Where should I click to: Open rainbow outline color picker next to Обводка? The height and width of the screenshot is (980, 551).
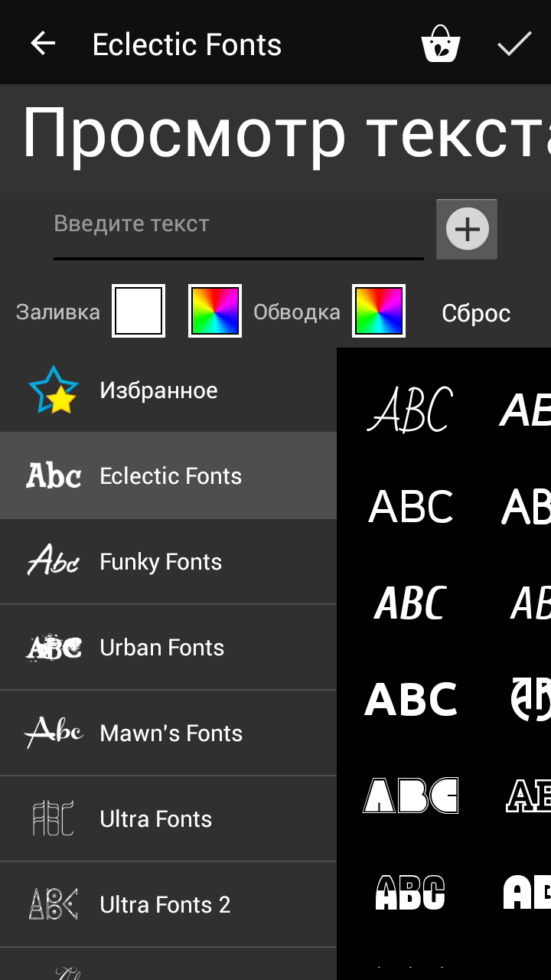pyautogui.click(x=379, y=311)
